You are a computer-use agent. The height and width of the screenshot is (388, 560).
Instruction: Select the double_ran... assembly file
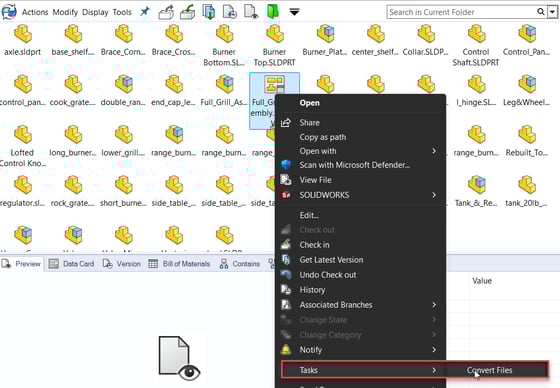pos(123,91)
